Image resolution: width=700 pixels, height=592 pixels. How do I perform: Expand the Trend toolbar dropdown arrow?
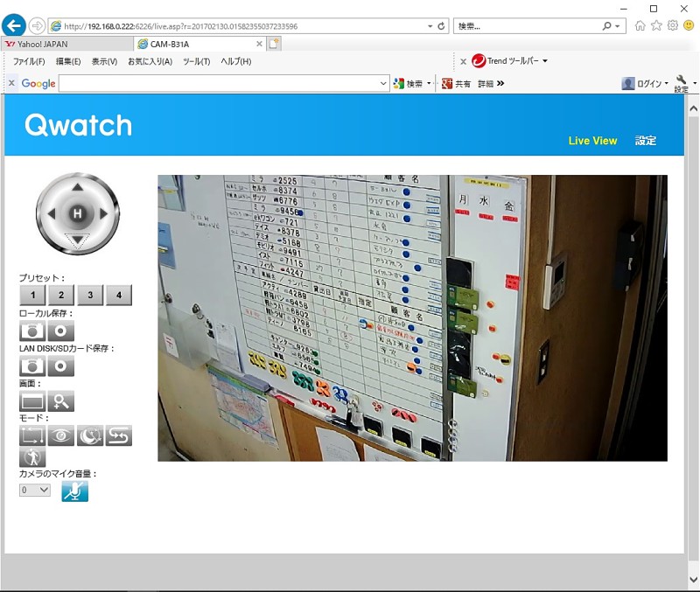[x=545, y=61]
